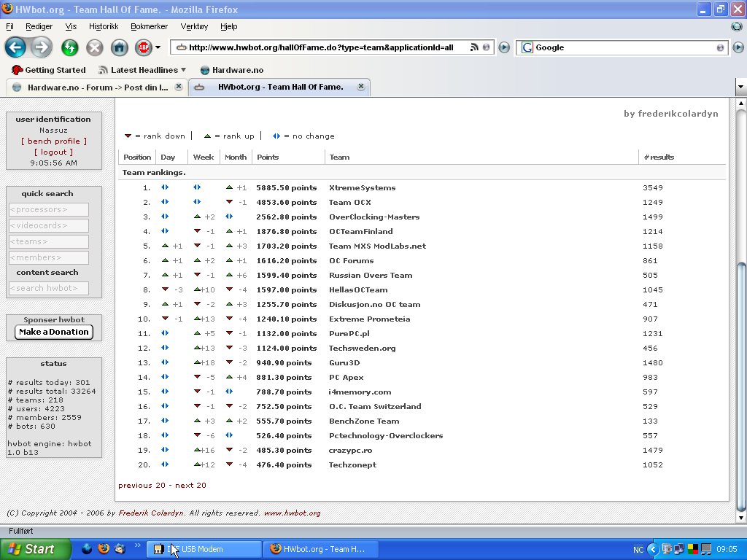Open the Bokmerker menu
The image size is (747, 560).
click(149, 26)
